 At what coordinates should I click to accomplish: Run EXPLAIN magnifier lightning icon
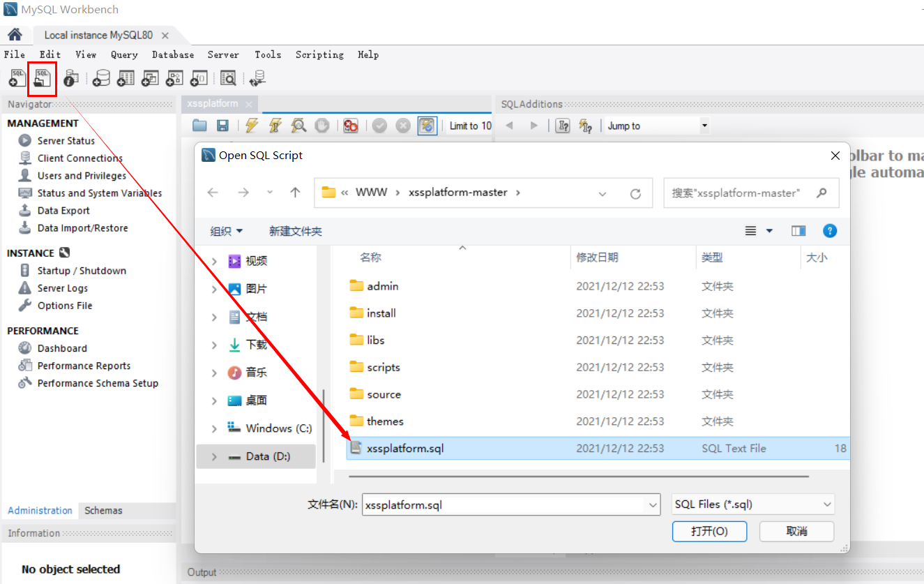(298, 126)
